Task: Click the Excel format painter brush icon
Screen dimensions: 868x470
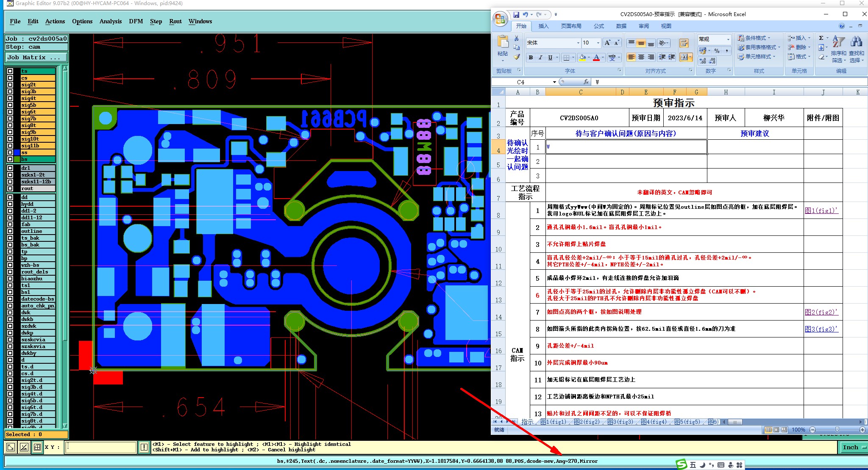Action: pos(517,57)
